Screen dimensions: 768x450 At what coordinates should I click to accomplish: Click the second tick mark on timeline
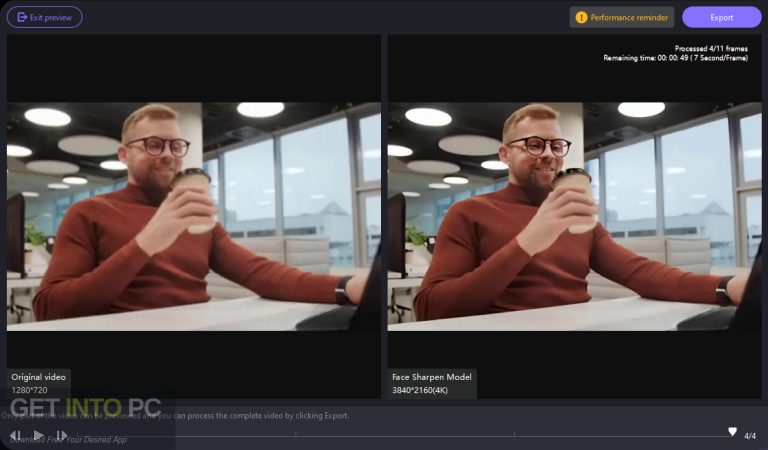(514, 434)
